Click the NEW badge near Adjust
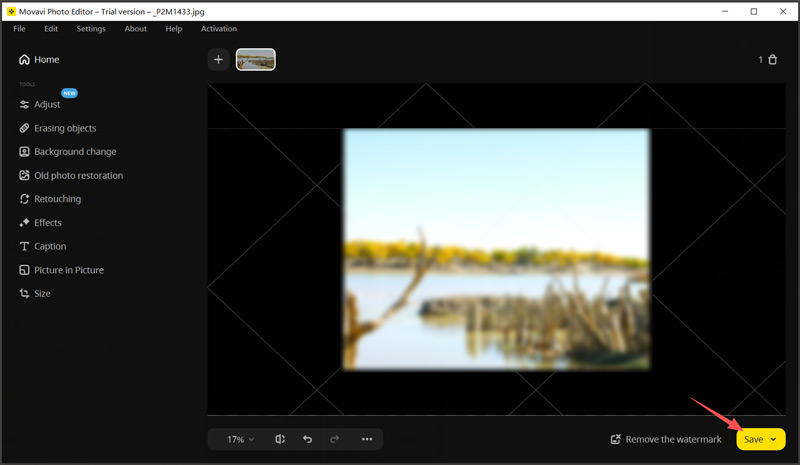800x465 pixels. click(69, 93)
